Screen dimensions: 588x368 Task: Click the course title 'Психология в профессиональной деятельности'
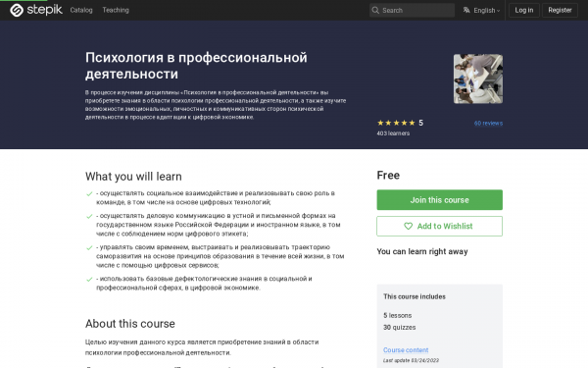pos(196,66)
